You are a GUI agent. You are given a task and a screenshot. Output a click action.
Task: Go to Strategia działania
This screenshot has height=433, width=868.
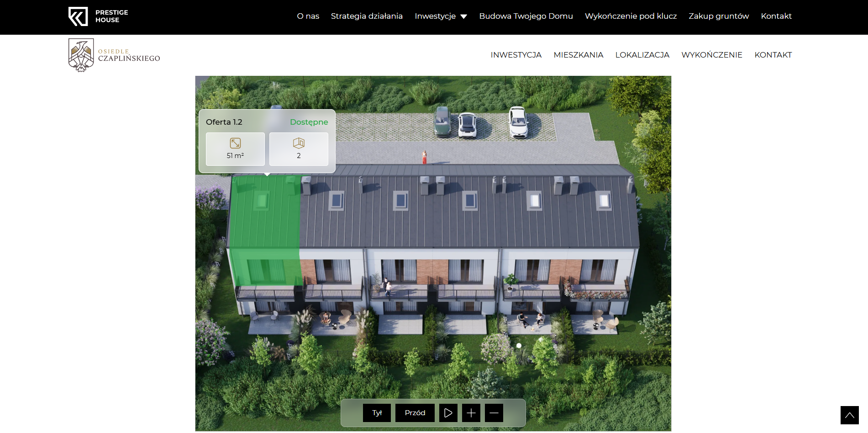click(x=367, y=16)
